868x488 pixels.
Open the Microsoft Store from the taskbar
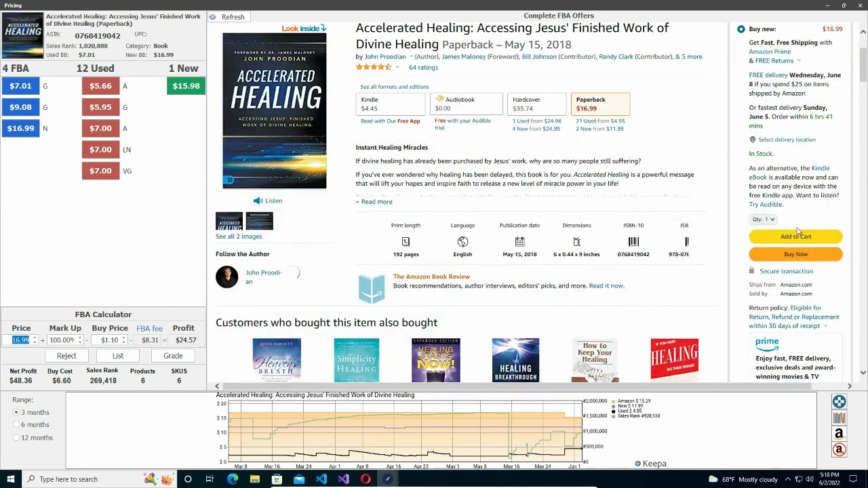coord(277,479)
